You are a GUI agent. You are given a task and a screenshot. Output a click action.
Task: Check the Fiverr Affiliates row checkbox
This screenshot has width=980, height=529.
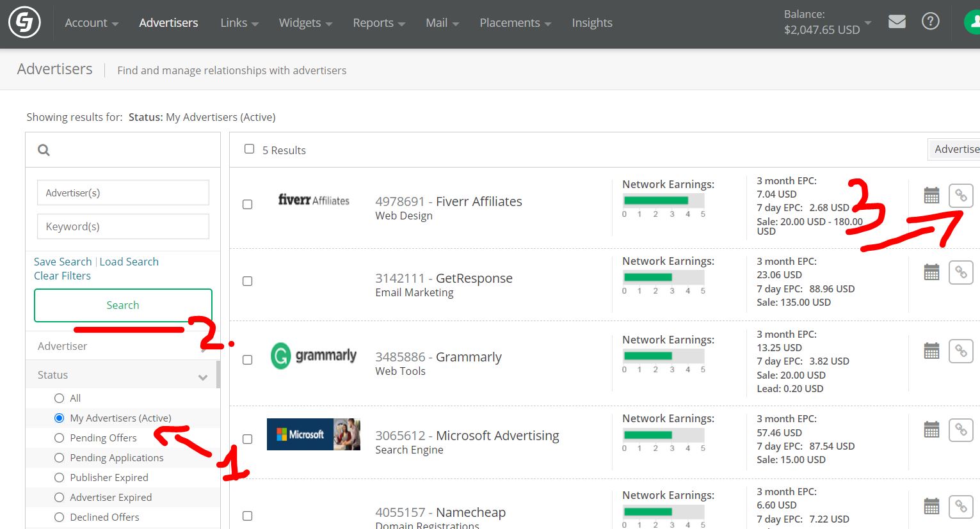tap(247, 205)
